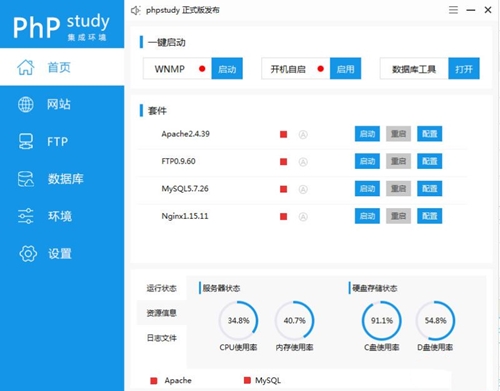Viewport: 500px width, 391px height.
Task: Click the red MySQL indicator at the bottom
Action: [x=247, y=380]
